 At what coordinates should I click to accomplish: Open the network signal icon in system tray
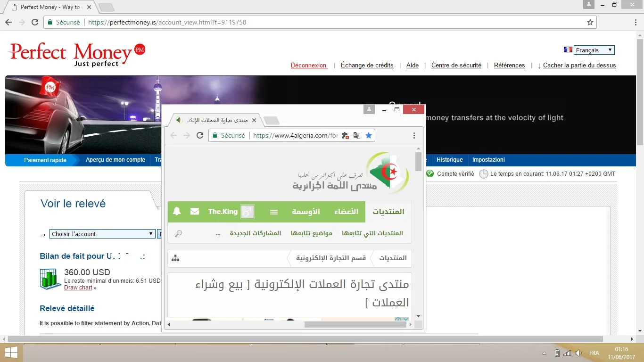[x=567, y=353]
